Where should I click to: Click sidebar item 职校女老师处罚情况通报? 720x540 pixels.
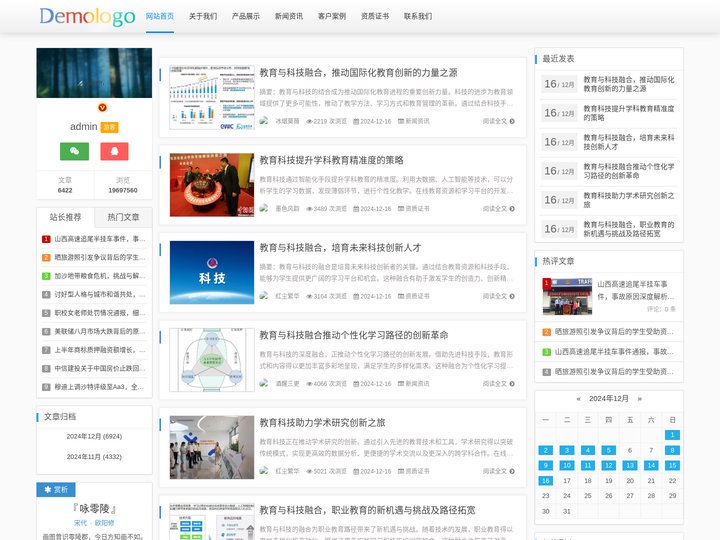pyautogui.click(x=100, y=313)
